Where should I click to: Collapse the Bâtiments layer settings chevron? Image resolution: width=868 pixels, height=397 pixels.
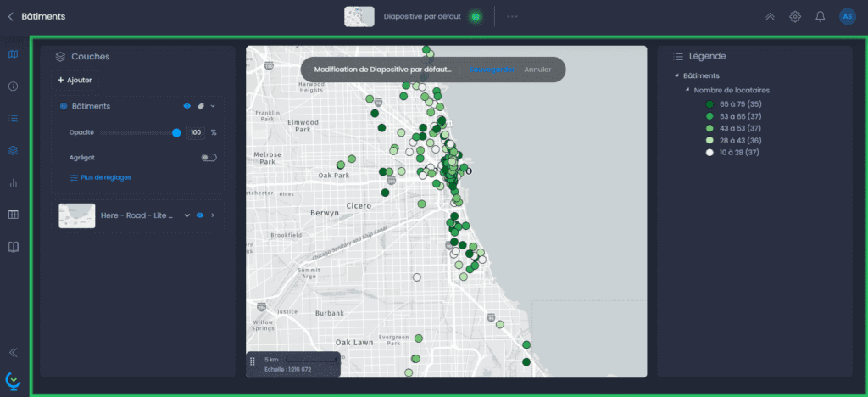pyautogui.click(x=213, y=106)
